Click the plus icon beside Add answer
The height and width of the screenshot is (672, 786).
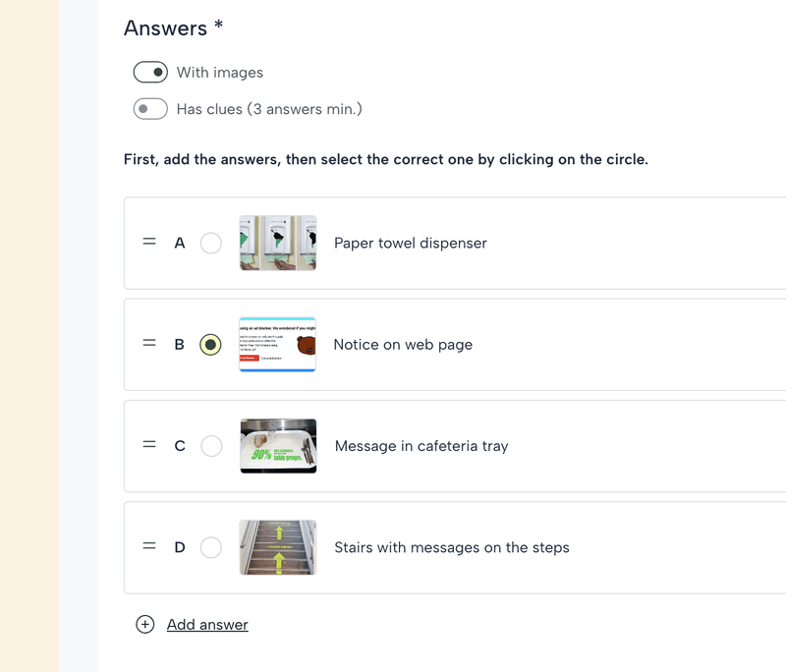point(145,624)
